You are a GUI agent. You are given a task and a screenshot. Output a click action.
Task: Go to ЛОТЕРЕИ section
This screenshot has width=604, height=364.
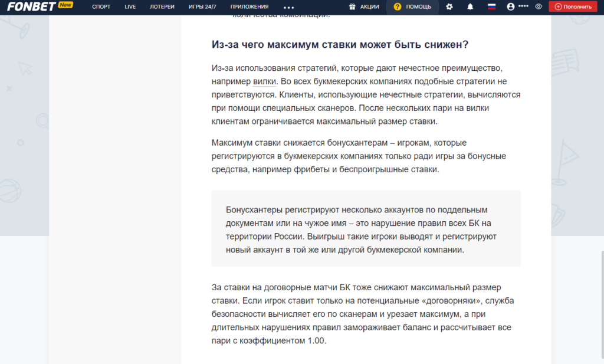click(162, 7)
